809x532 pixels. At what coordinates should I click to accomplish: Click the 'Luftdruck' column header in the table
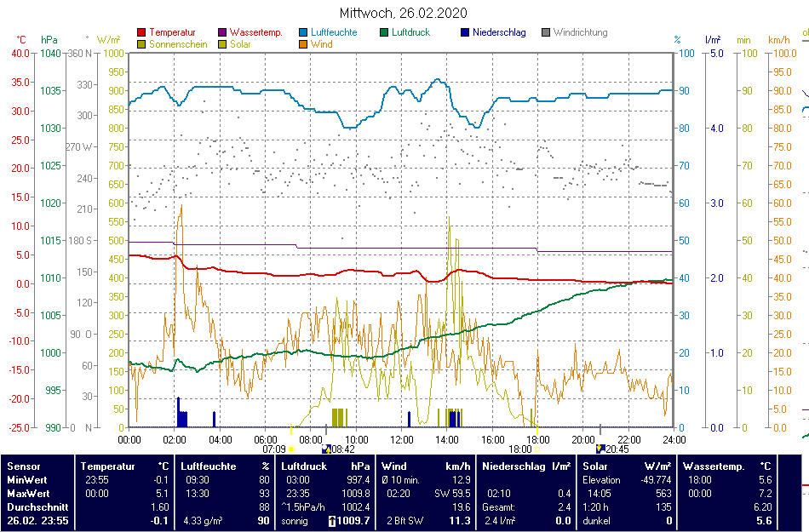pos(304,466)
